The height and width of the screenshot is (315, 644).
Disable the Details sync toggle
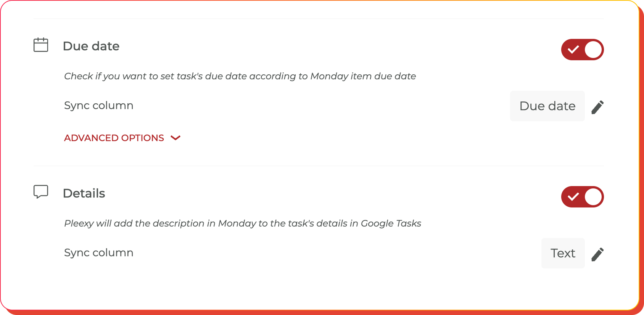582,196
